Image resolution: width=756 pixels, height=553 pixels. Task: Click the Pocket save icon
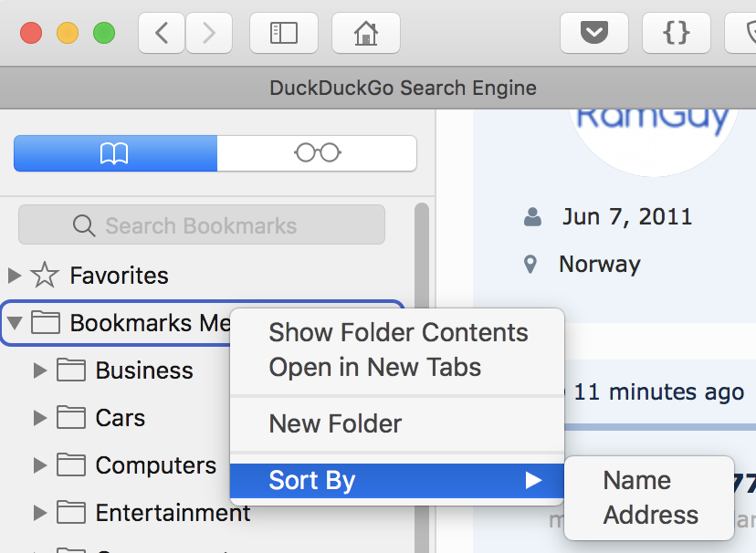(x=594, y=34)
